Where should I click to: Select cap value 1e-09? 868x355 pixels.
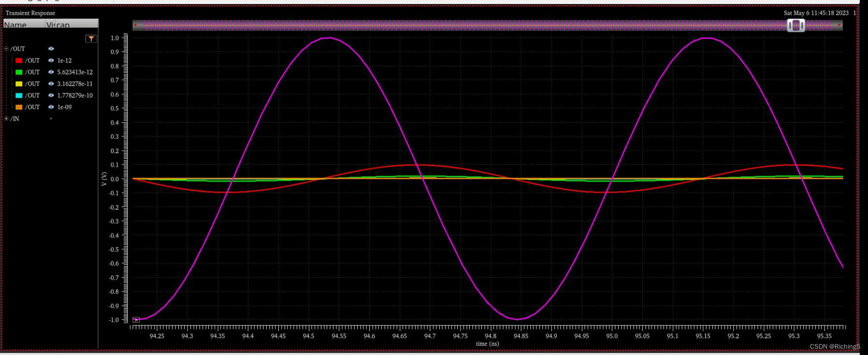click(x=64, y=107)
